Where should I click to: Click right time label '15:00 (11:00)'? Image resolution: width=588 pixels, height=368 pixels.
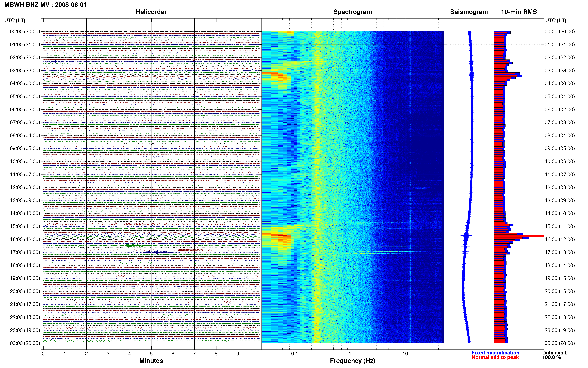[x=560, y=226]
